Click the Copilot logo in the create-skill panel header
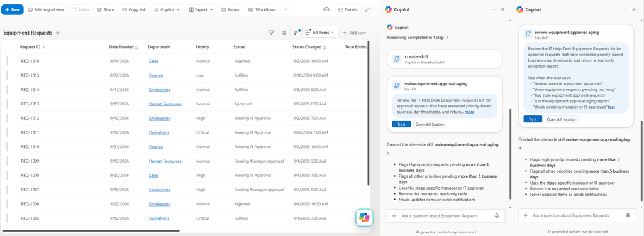Screen dimensions: 644x236 coord(388,9)
